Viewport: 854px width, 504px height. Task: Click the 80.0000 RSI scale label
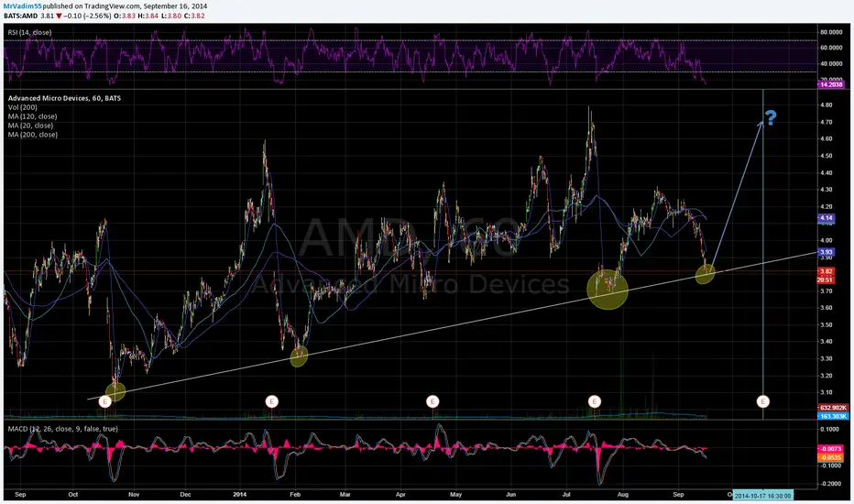click(x=831, y=32)
